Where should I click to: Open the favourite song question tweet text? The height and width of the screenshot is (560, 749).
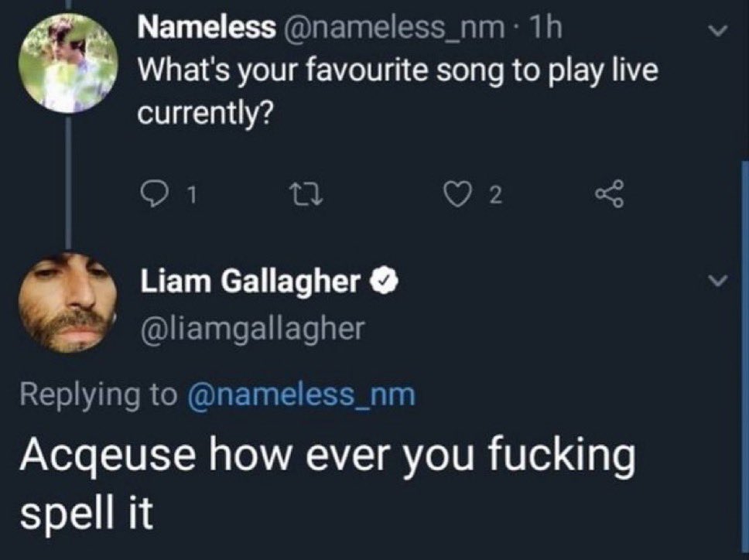tap(398, 92)
